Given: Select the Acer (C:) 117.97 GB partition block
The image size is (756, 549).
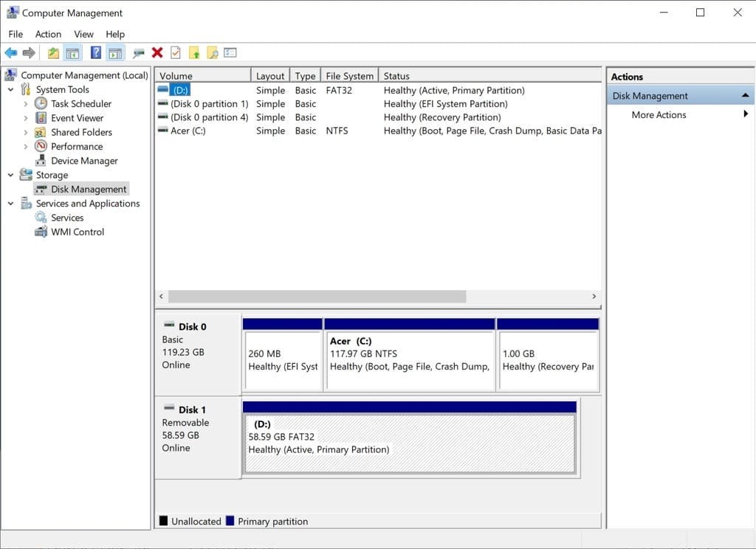Looking at the screenshot, I should (410, 355).
